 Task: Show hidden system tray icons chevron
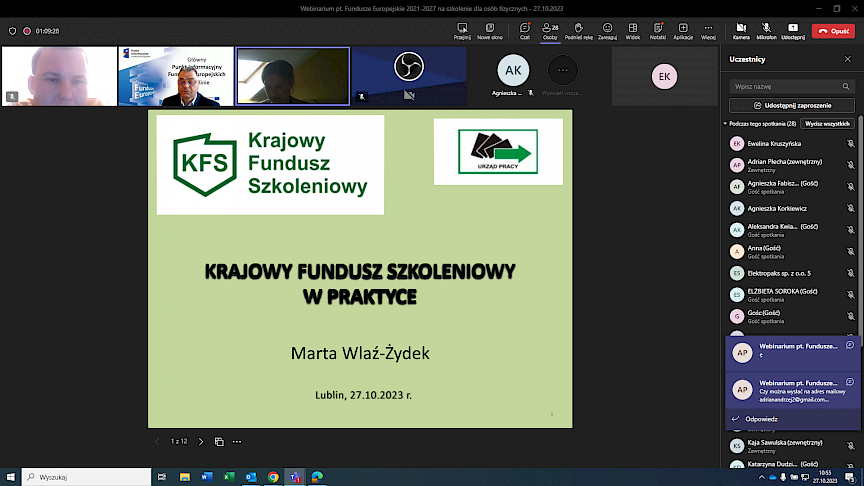(762, 477)
